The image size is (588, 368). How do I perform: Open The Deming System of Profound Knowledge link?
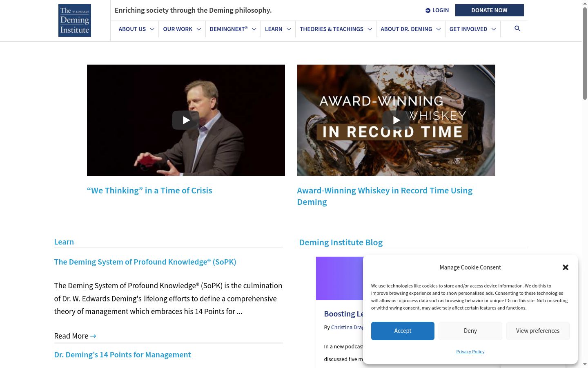pyautogui.click(x=145, y=262)
